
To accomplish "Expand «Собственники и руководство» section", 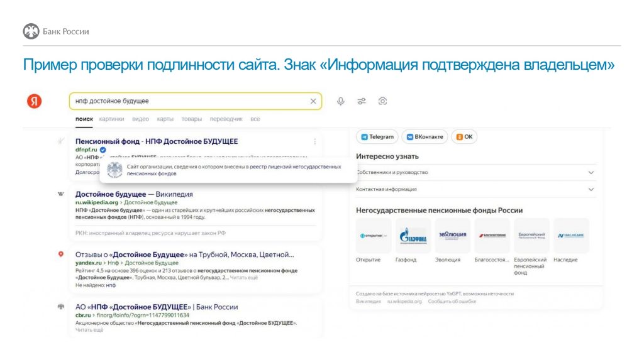I will pos(475,172).
